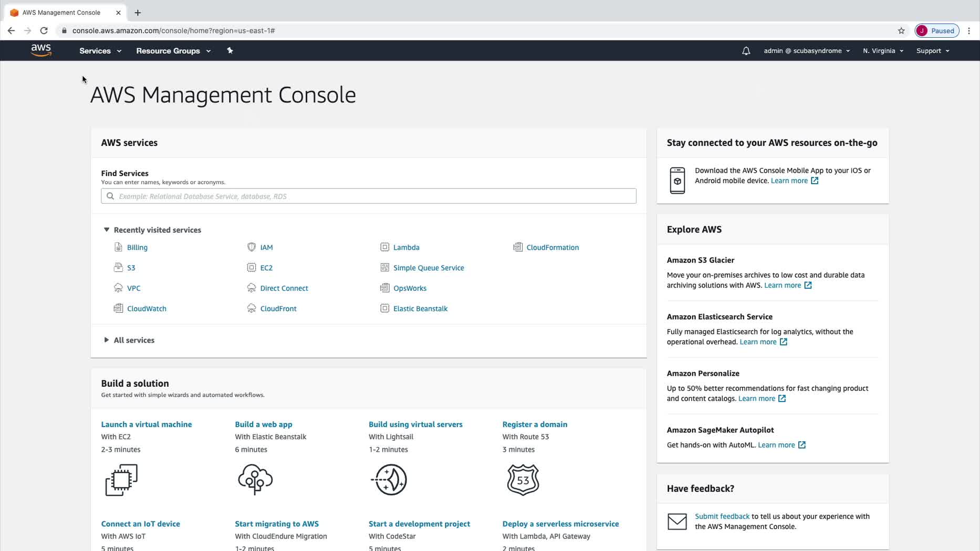
Task: Open Launch a virtual machine wizard
Action: (x=147, y=424)
